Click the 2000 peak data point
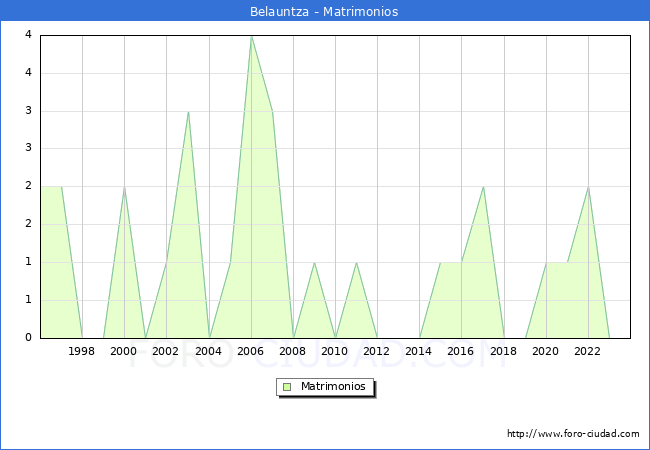This screenshot has width=650, height=450. coord(124,187)
